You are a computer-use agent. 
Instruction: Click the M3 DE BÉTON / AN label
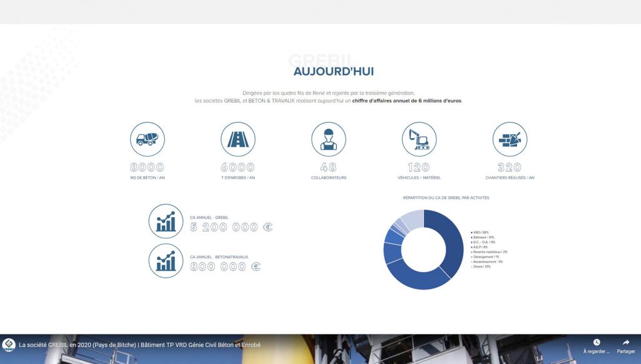pyautogui.click(x=148, y=178)
